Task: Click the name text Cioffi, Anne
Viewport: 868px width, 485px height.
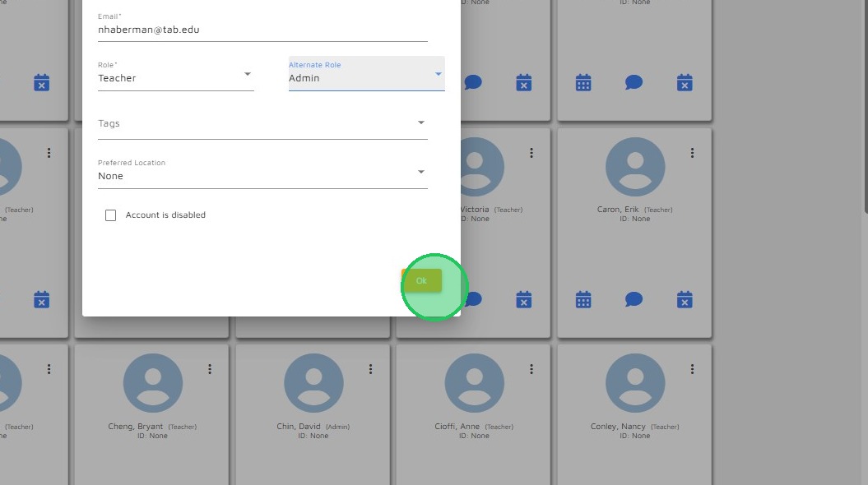Action: pyautogui.click(x=457, y=427)
